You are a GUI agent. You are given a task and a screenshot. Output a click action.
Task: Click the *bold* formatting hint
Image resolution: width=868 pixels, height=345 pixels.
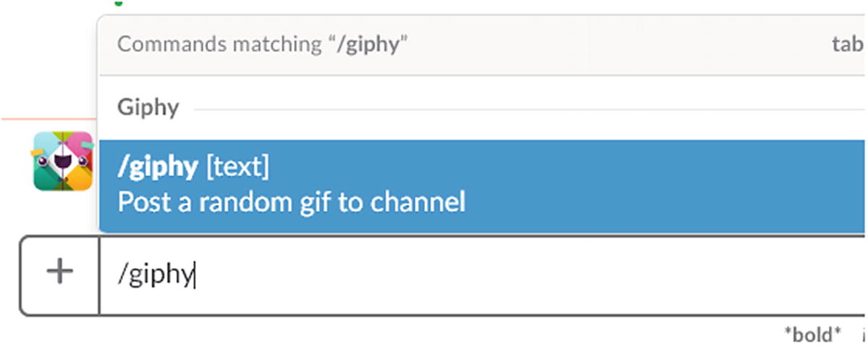point(813,333)
